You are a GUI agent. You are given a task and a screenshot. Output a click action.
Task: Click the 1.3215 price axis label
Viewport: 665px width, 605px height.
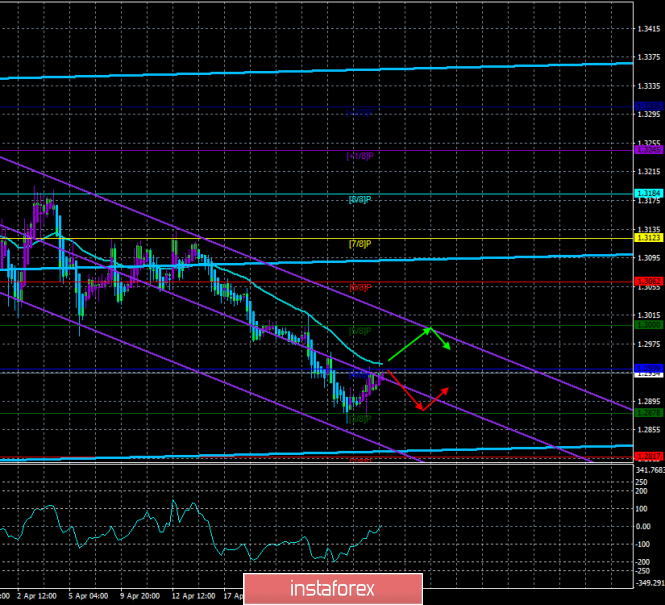pos(649,172)
